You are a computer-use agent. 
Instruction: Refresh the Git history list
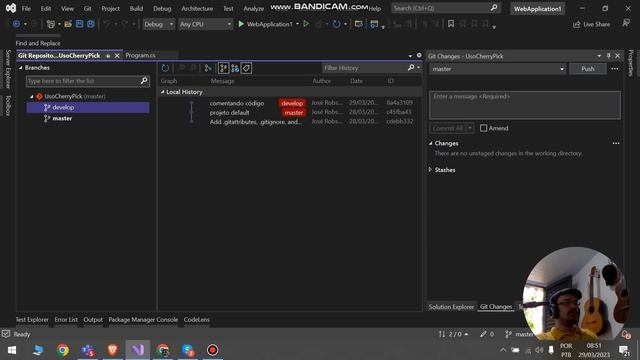tap(165, 68)
